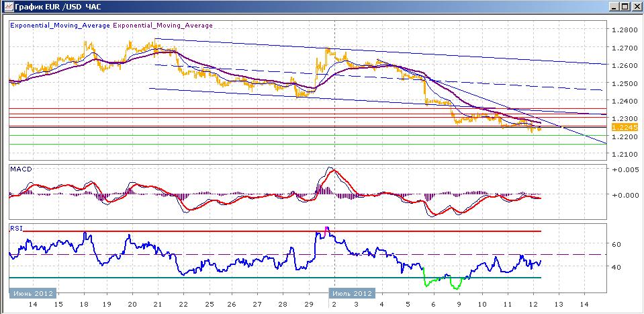Click the RSI scale value 60
Screen dimensions: 644x314
[x=616, y=244]
